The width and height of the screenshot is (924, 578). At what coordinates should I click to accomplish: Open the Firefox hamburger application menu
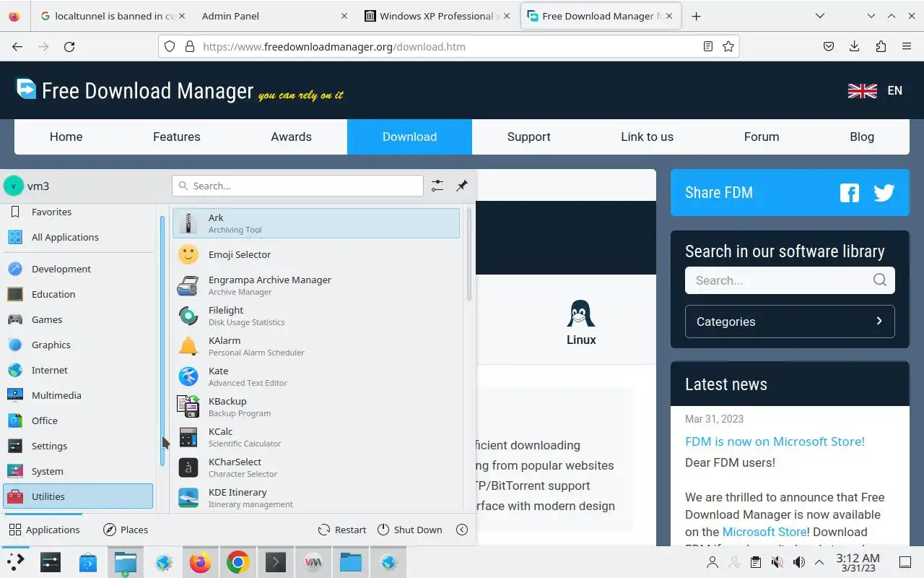906,46
